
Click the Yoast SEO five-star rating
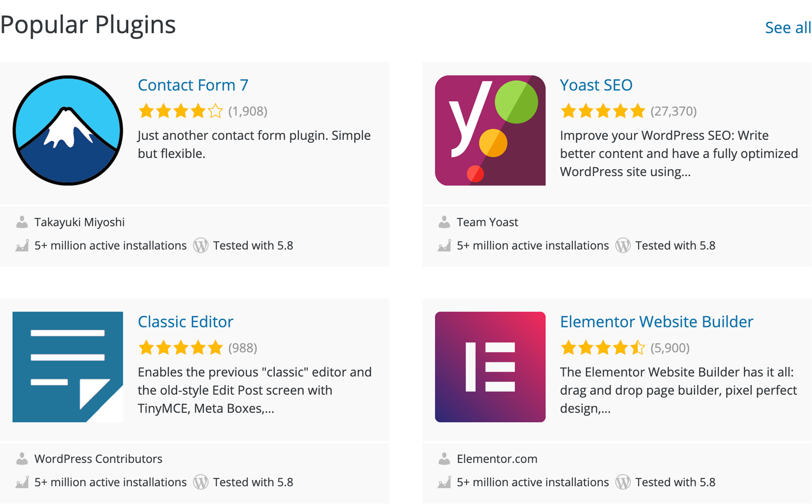click(603, 111)
